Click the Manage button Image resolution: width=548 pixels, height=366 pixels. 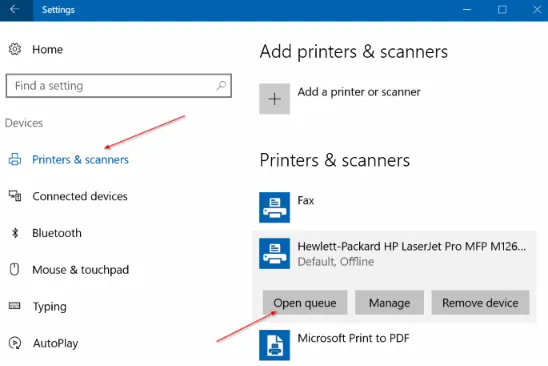(x=390, y=302)
